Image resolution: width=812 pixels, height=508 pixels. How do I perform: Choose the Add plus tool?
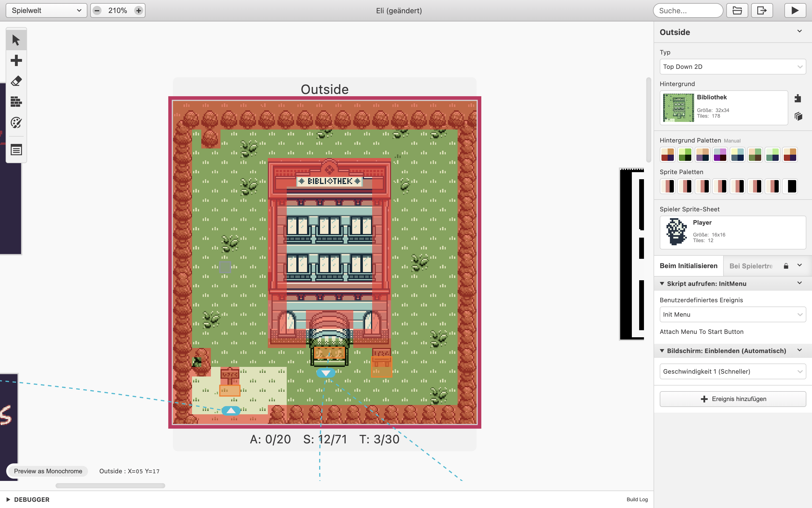[16, 60]
